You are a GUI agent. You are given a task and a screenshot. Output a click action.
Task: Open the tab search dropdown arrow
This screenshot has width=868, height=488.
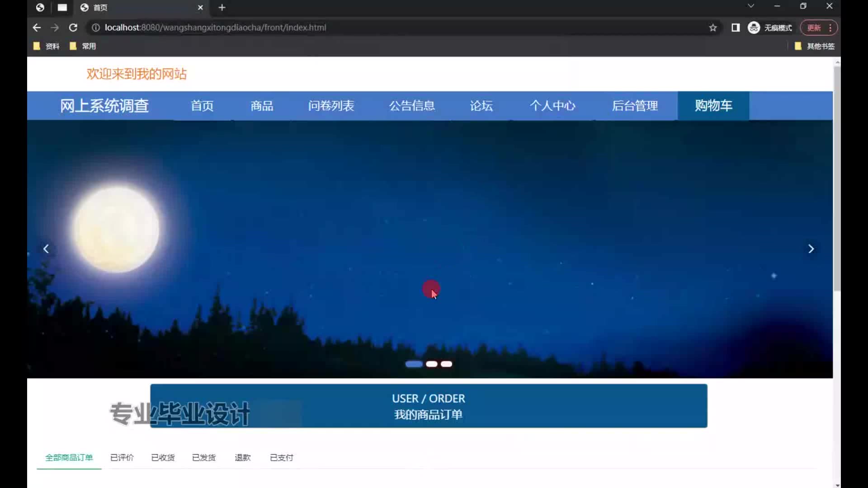tap(751, 6)
